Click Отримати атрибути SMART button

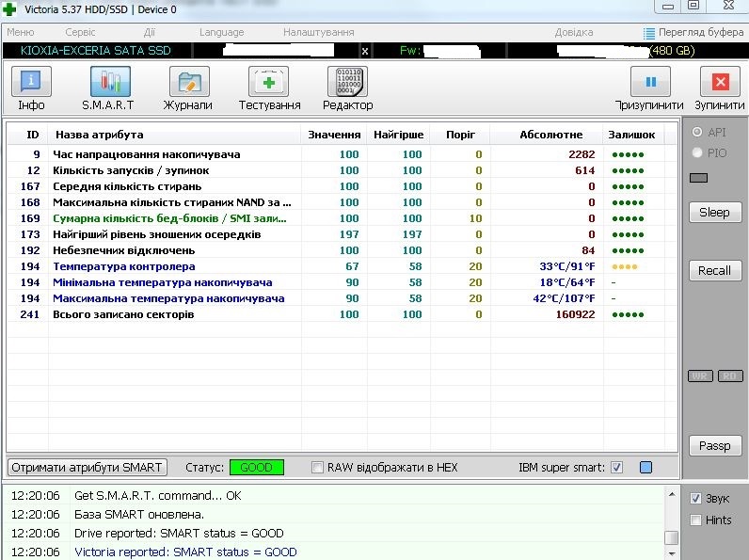click(87, 468)
